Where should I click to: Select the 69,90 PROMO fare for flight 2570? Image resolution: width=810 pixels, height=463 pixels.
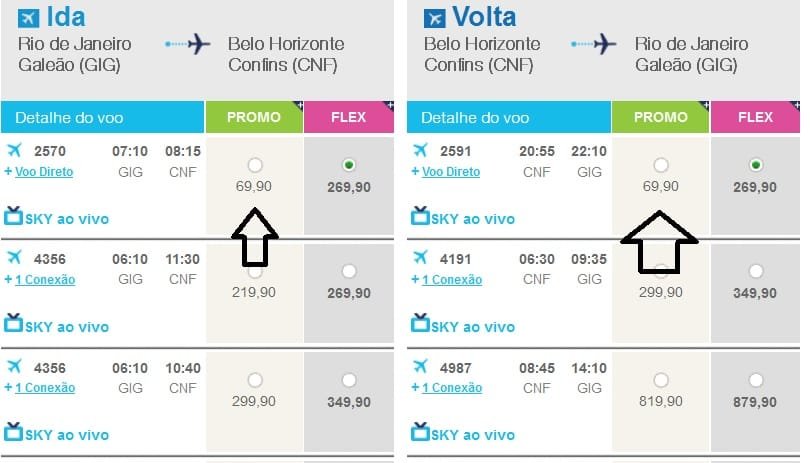(x=255, y=165)
